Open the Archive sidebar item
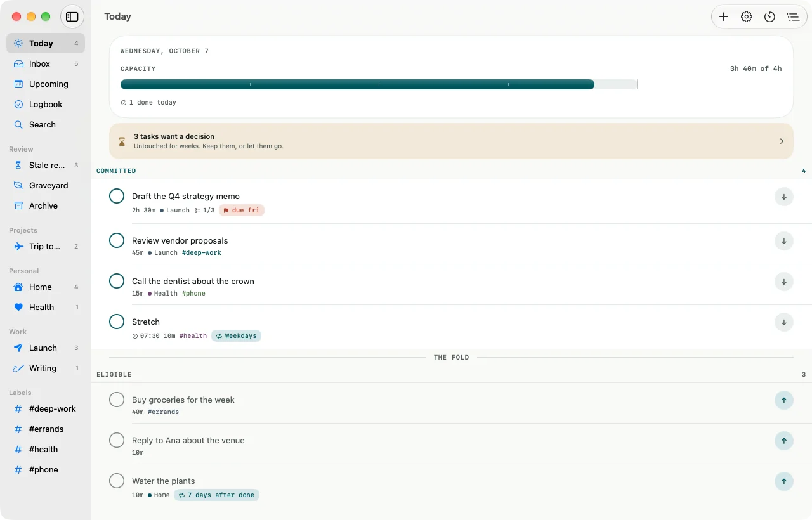 46,205
